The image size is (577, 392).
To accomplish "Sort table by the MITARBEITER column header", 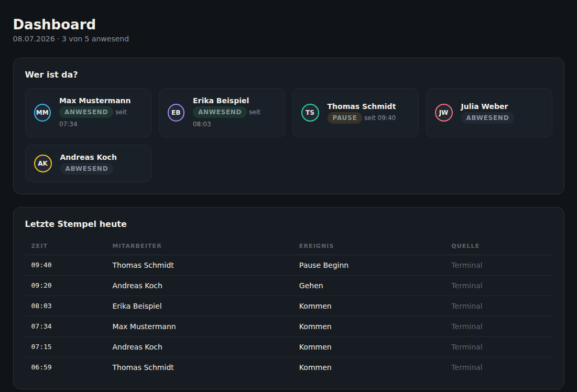I will tap(137, 246).
